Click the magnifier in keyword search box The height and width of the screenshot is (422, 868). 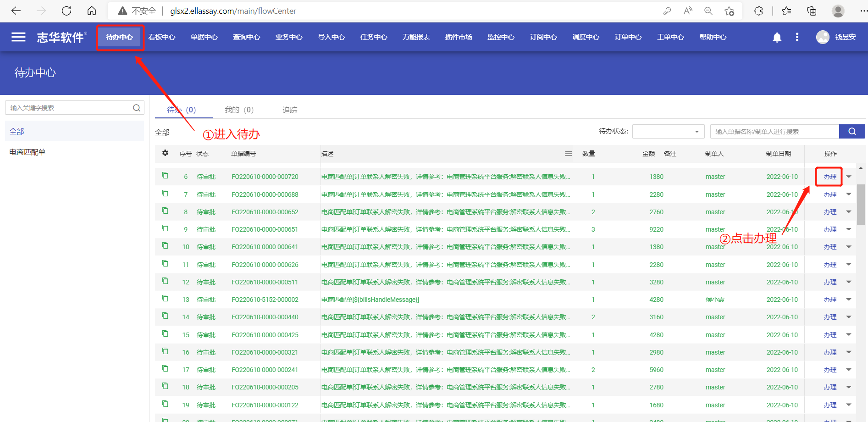tap(137, 108)
